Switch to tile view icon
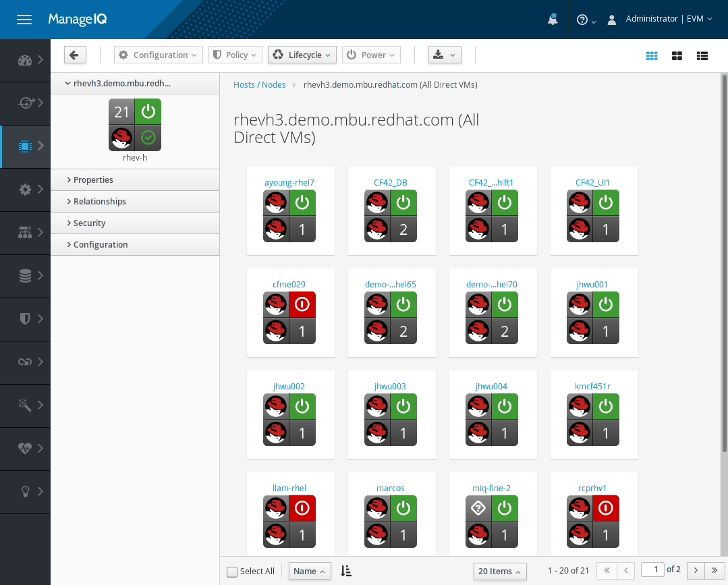 (x=677, y=56)
